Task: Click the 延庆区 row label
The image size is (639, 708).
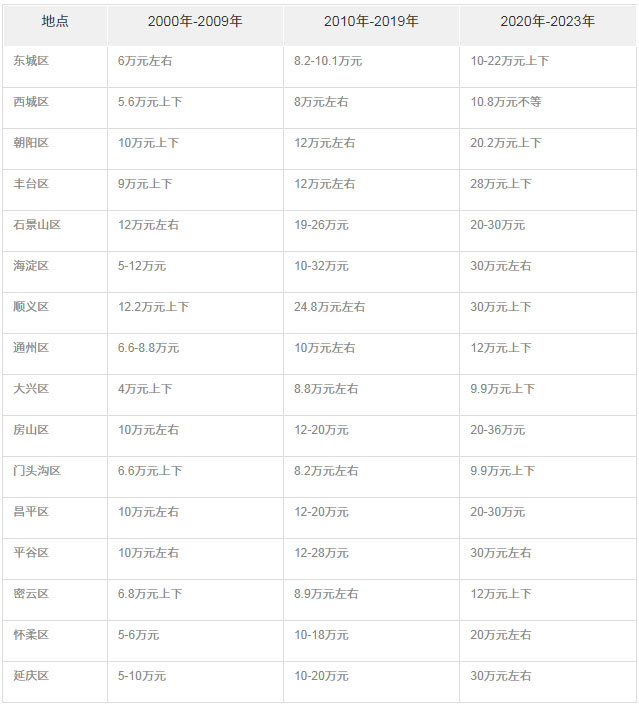Action: [x=31, y=676]
